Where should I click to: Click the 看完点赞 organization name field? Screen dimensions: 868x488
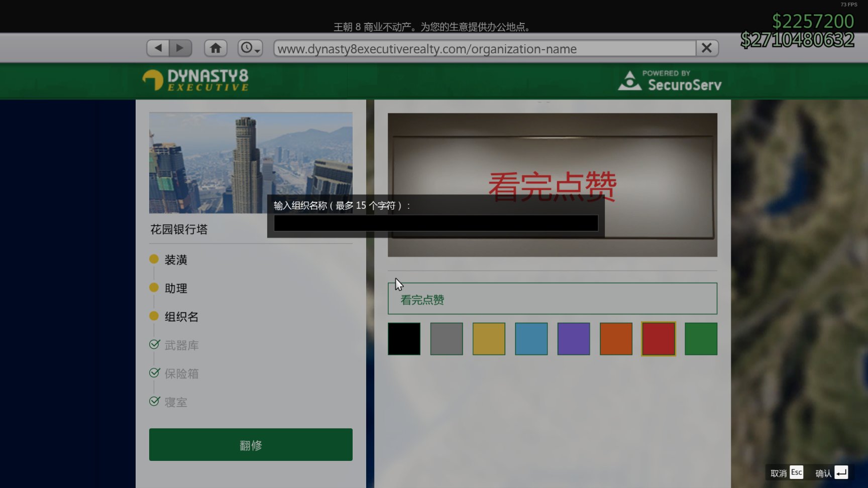click(x=553, y=299)
